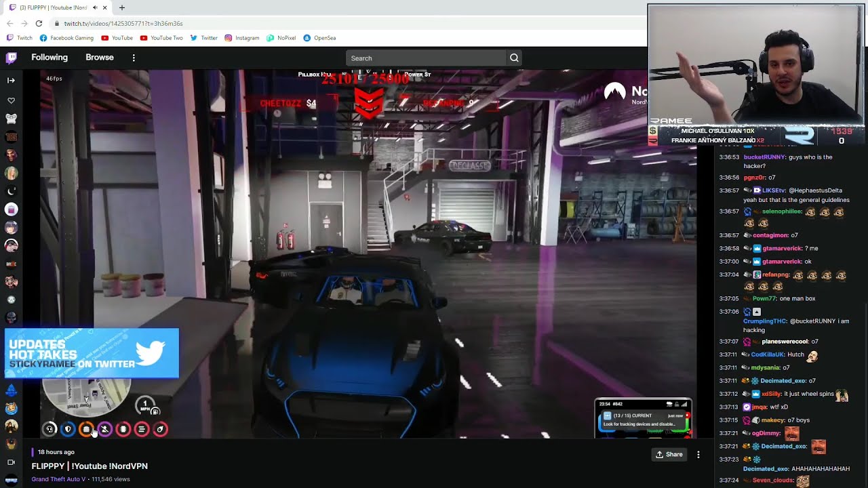This screenshot has width=868, height=488.
Task: Open the Facebook Gaming bookmark
Action: (66, 38)
